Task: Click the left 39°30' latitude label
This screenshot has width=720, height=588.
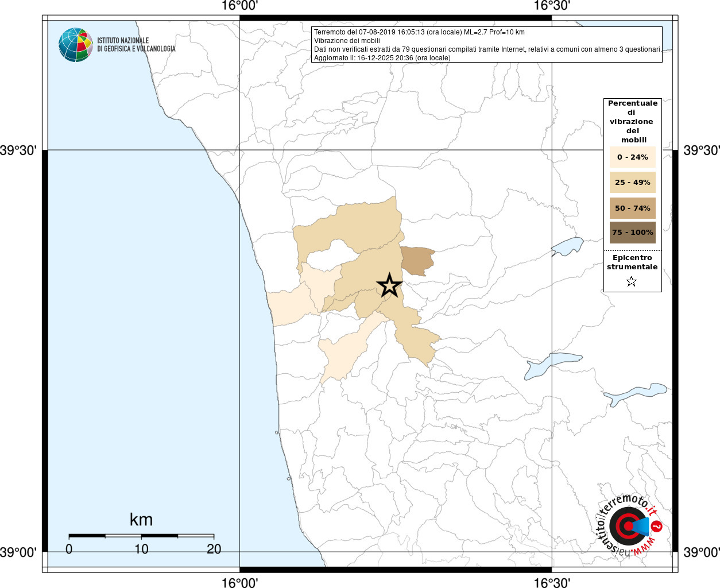Action: tap(18, 150)
